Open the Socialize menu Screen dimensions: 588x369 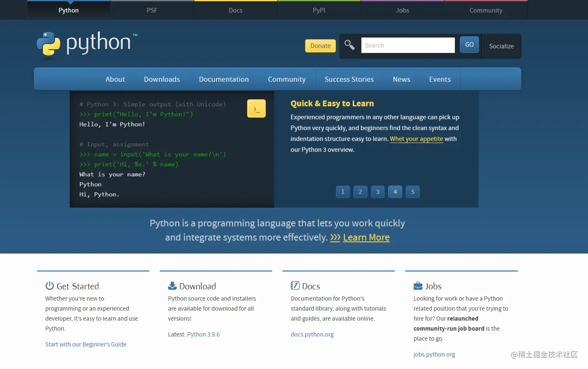point(502,46)
